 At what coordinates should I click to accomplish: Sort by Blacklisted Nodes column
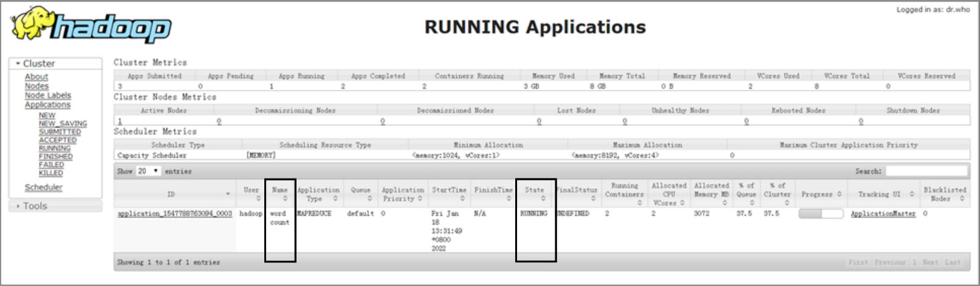pos(944,194)
